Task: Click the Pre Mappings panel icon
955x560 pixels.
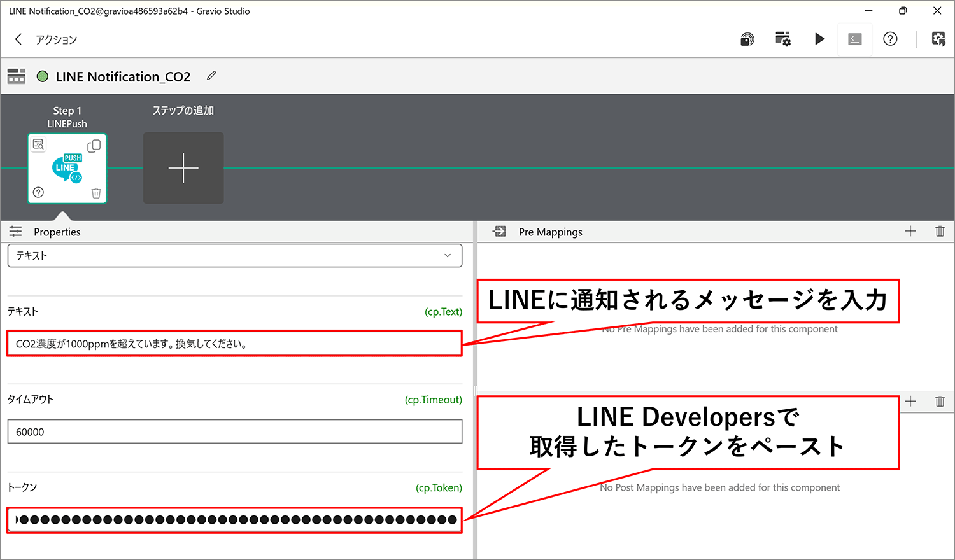Action: click(500, 232)
